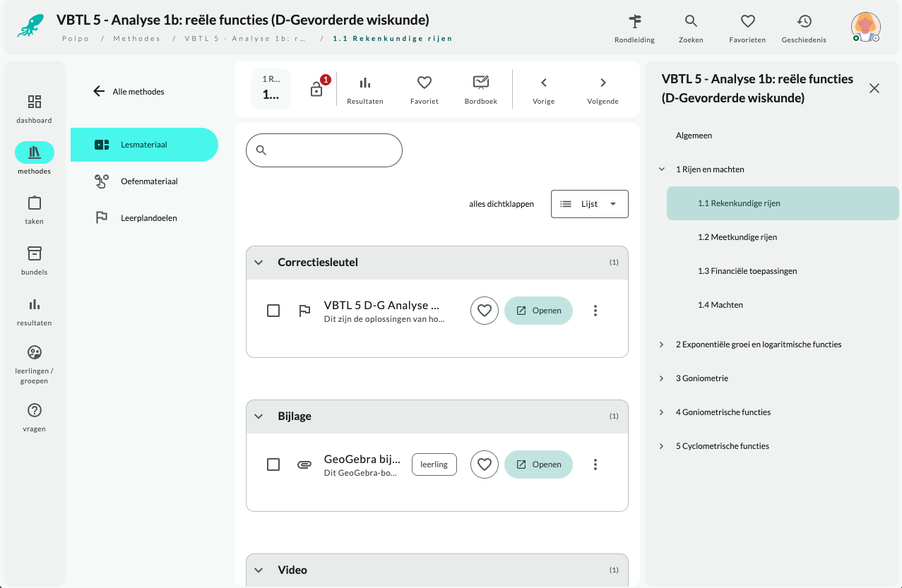This screenshot has width=902, height=588.
Task: Click the leerling tag on GeoGebra
Action: [434, 464]
